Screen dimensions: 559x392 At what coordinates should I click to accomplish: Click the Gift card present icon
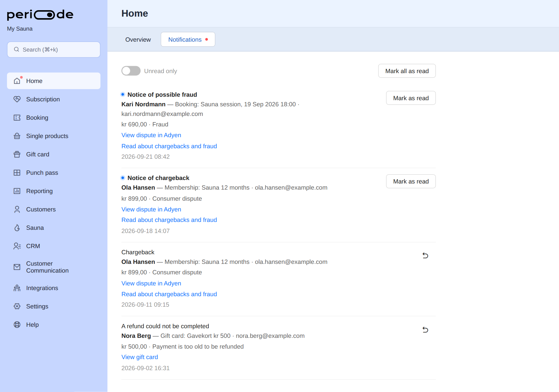click(x=17, y=154)
